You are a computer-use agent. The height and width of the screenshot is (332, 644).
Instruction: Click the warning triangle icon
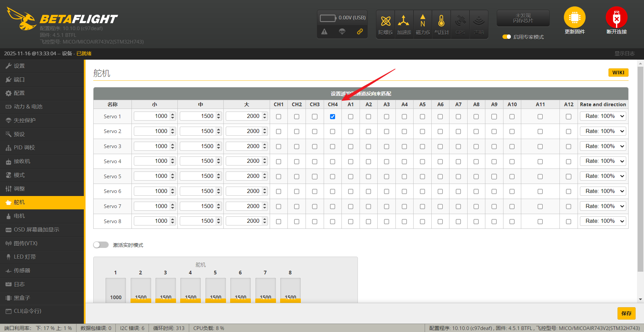(324, 31)
